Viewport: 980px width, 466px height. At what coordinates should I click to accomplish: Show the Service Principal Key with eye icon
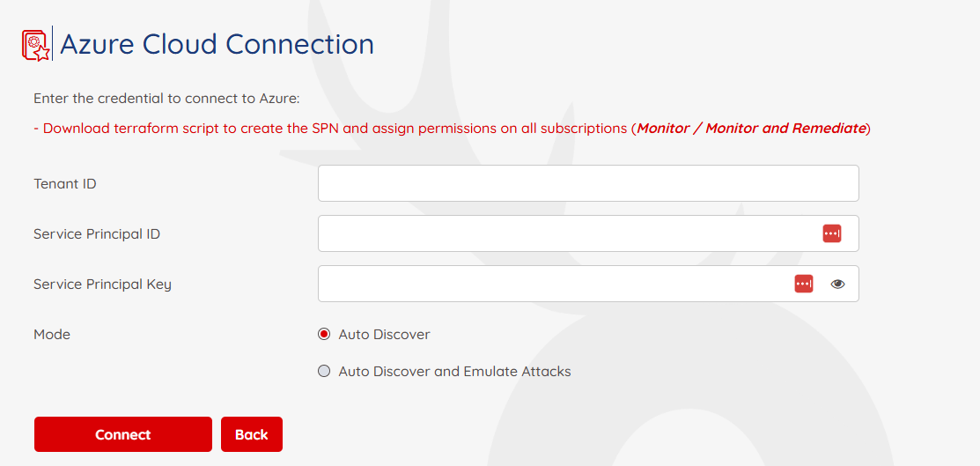[837, 284]
